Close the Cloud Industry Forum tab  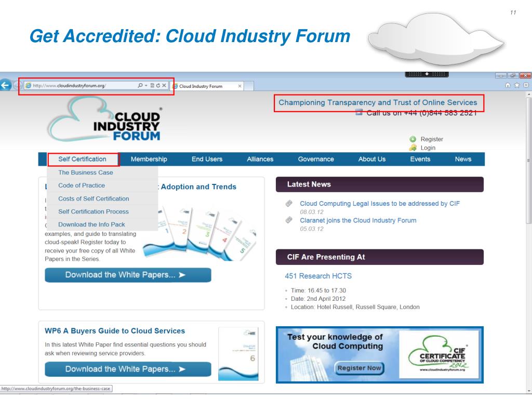[240, 86]
